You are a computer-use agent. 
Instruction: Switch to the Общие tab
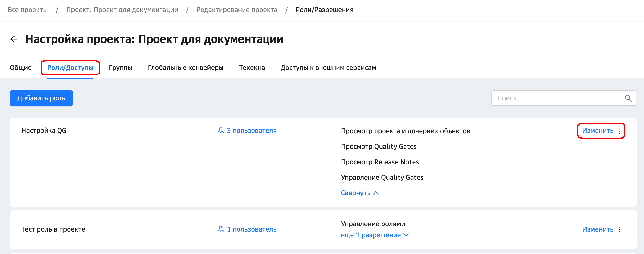click(21, 68)
